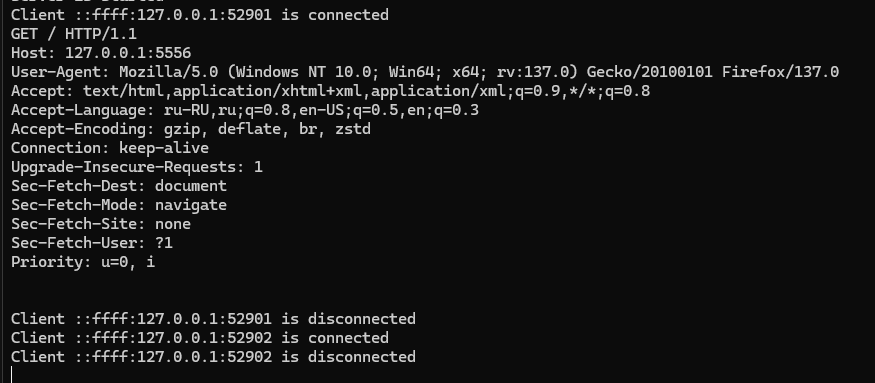Click the blinking text cursor at bottom
Screen dimensions: 875x383
tap(12, 375)
